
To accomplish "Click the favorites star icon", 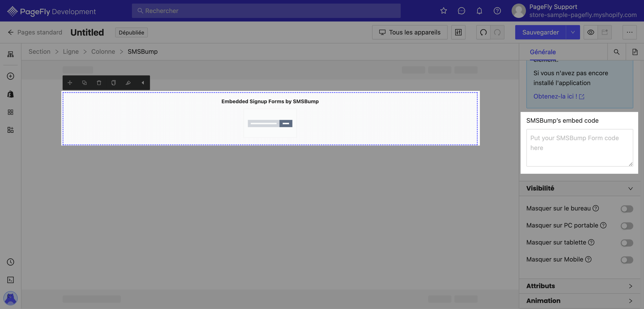I will pyautogui.click(x=443, y=11).
